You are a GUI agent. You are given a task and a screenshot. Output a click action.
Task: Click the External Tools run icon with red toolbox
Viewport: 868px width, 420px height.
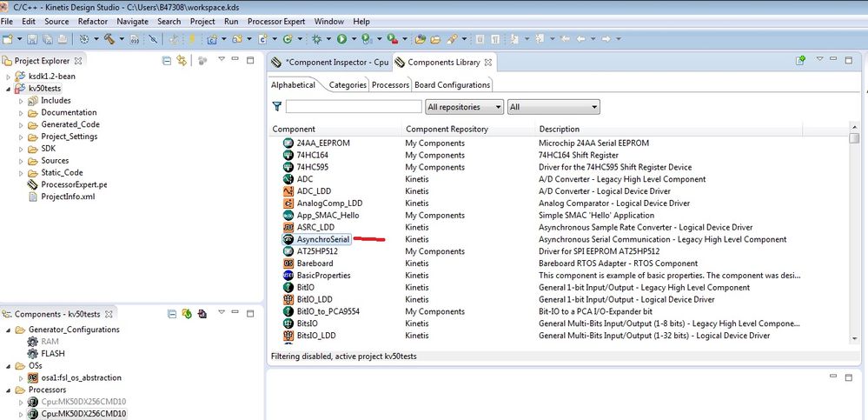coord(392,39)
